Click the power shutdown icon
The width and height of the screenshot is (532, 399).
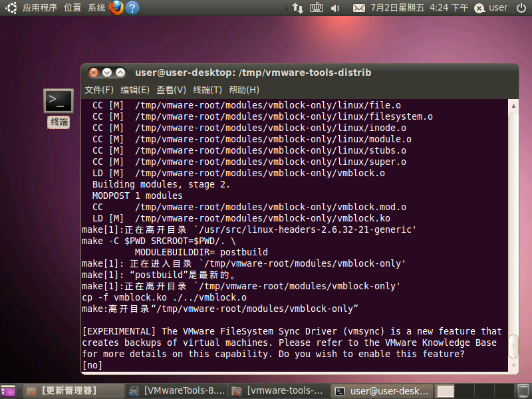click(x=480, y=8)
